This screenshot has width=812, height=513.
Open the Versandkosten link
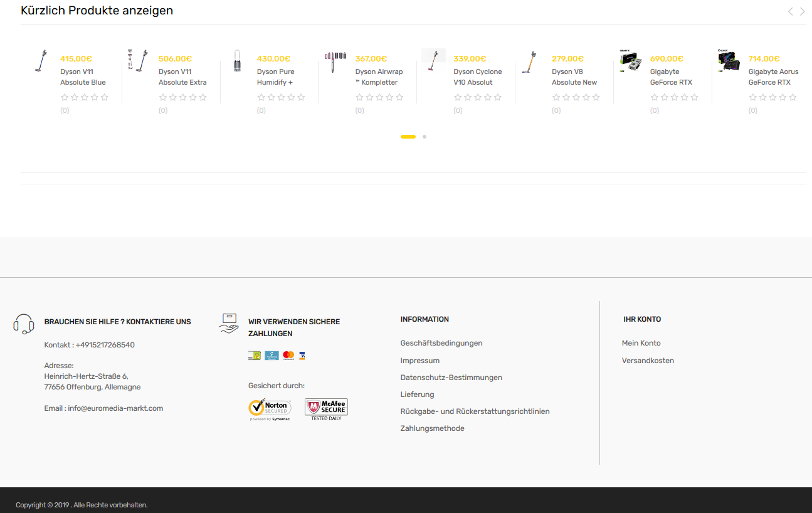point(648,361)
